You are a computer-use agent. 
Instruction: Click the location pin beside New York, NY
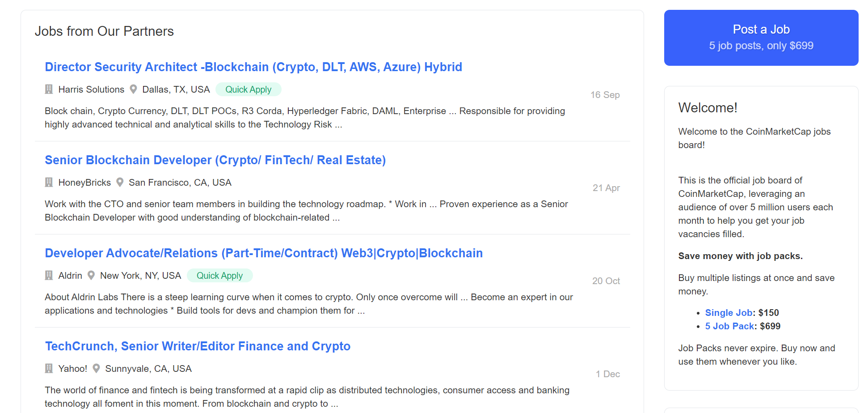(x=91, y=275)
